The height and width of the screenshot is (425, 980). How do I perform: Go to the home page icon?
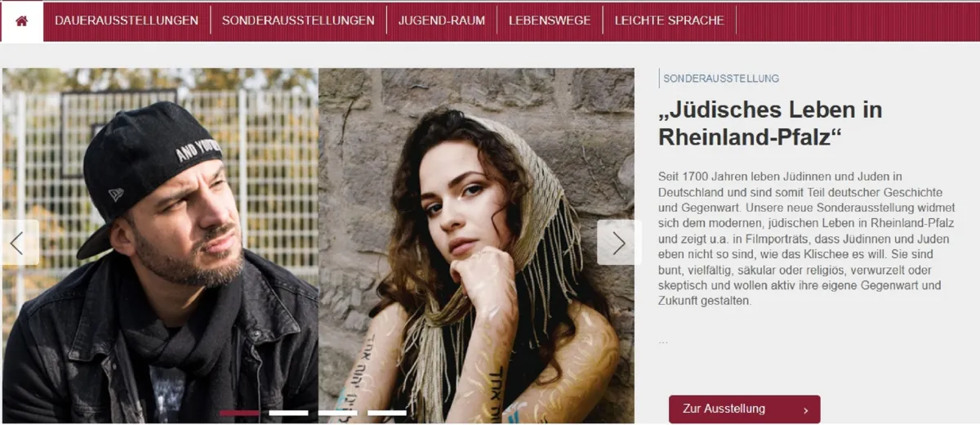22,20
